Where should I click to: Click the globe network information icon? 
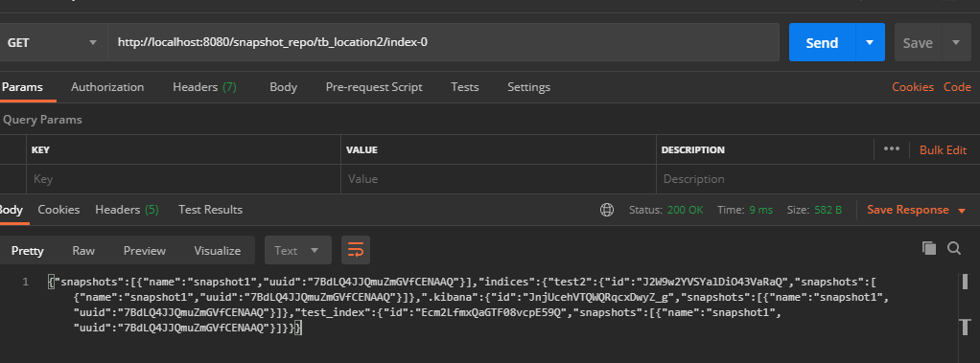pyautogui.click(x=607, y=210)
